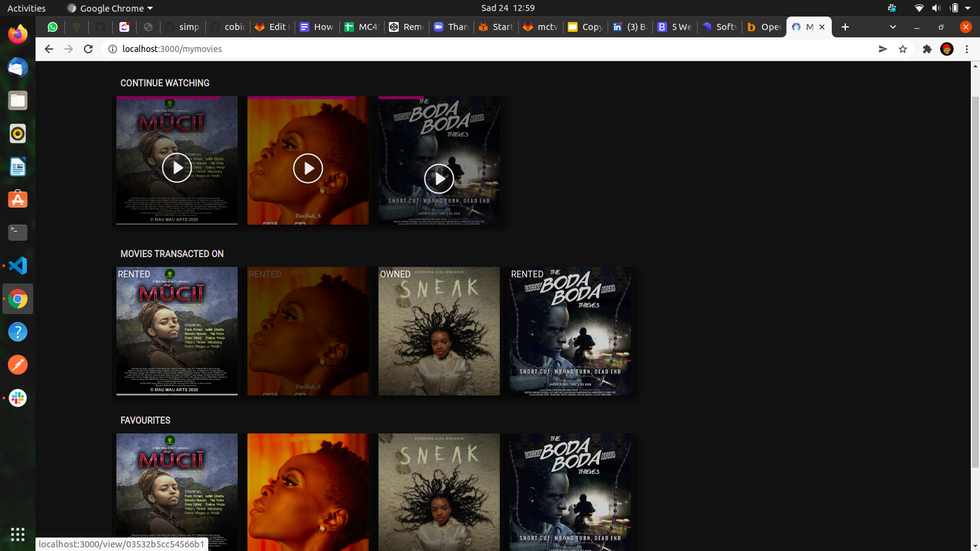This screenshot has width=980, height=551.
Task: Play Boda Boda Thieves in Continue Watching
Action: click(x=439, y=179)
